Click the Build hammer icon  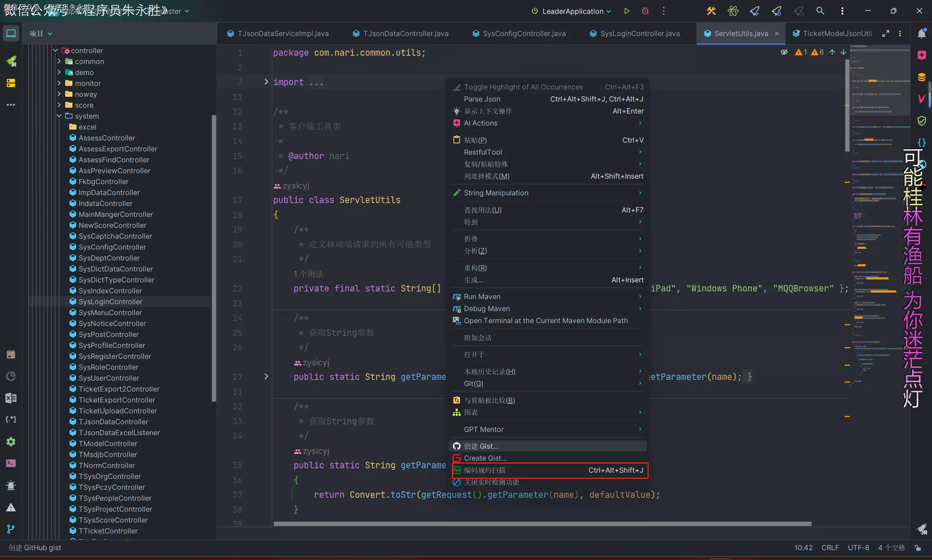(x=711, y=11)
